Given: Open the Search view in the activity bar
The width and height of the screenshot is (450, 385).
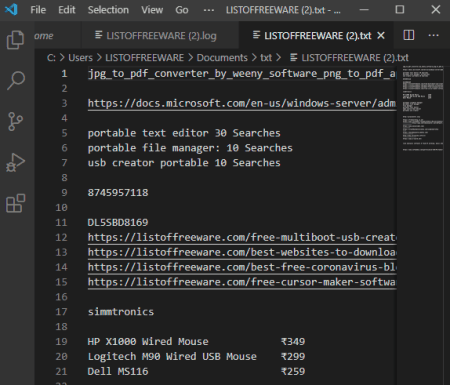Looking at the screenshot, I should coord(16,80).
